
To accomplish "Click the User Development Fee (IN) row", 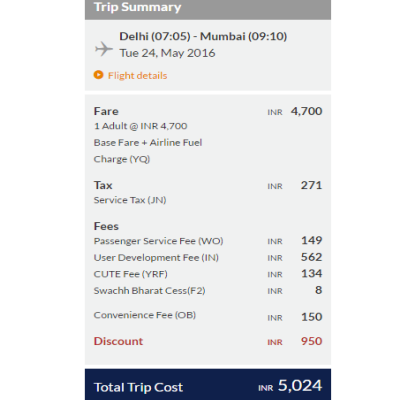I will [208, 257].
